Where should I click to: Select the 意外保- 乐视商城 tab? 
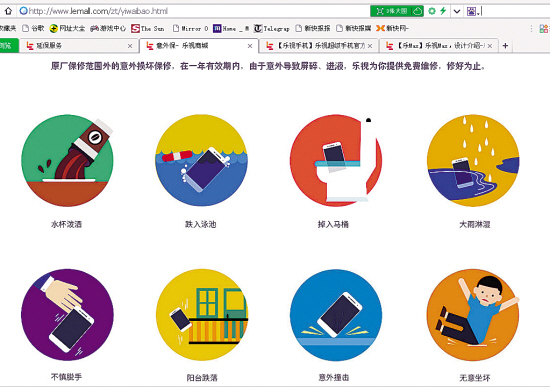(x=199, y=46)
